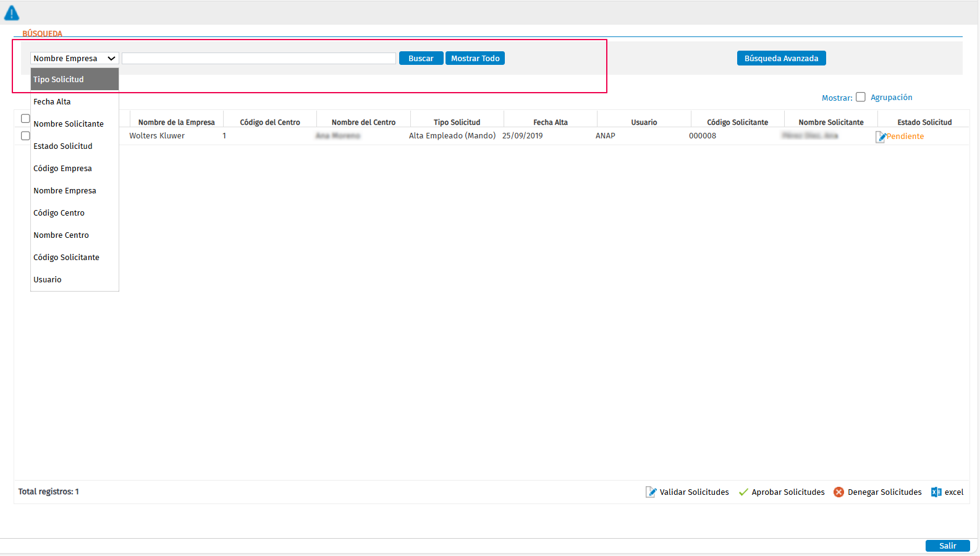Click the green Aprobar Solicitudes checkmark icon

pos(743,492)
